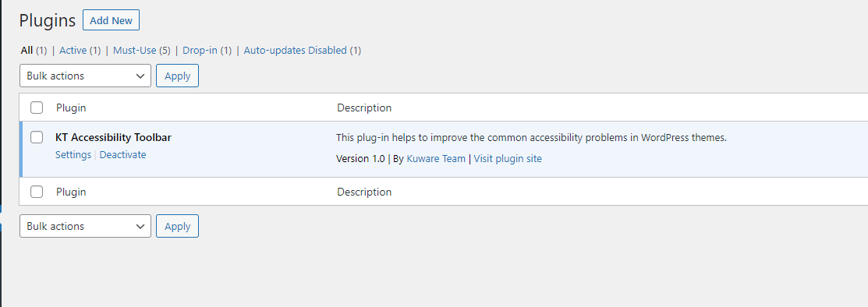Deactivate the KT Accessibility Toolbar plugin
Screen dimensions: 868x307
(x=123, y=155)
